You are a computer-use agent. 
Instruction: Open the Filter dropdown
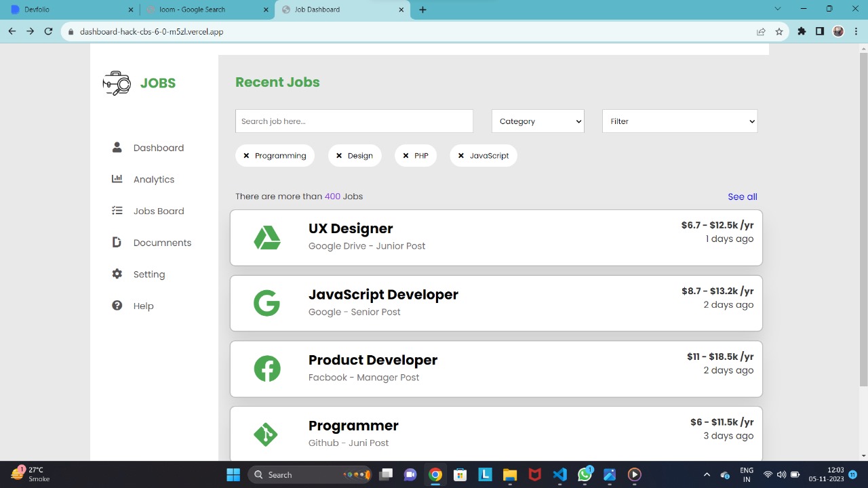pos(679,121)
